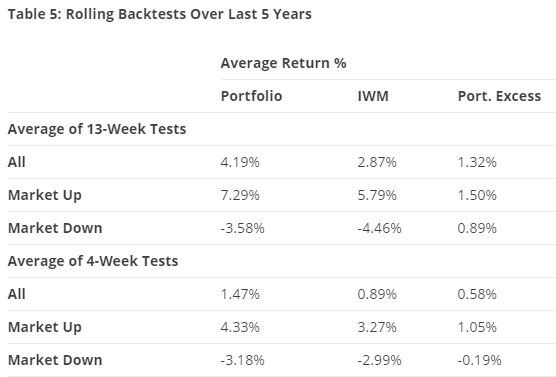Click the -3.58% Market Down portfolio cell

pyautogui.click(x=243, y=228)
